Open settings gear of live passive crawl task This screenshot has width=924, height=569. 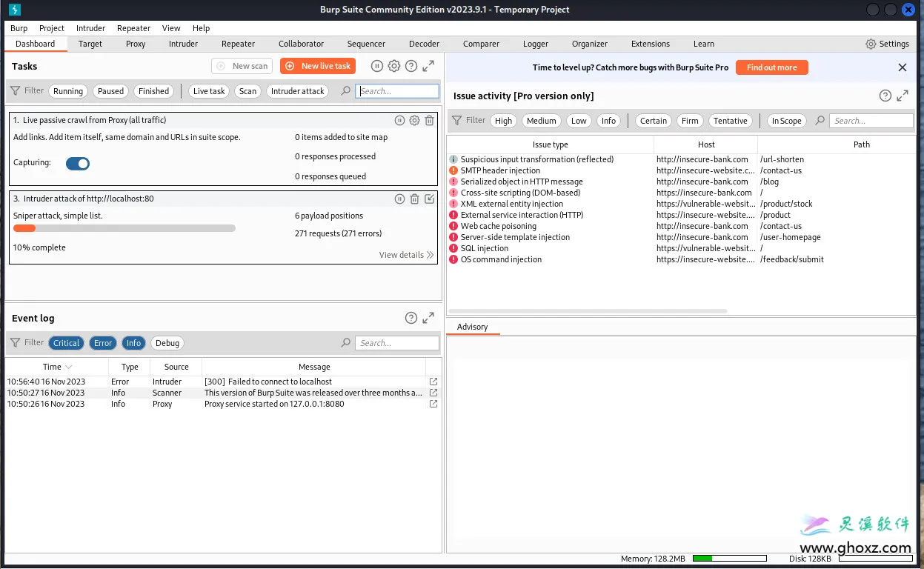point(415,121)
